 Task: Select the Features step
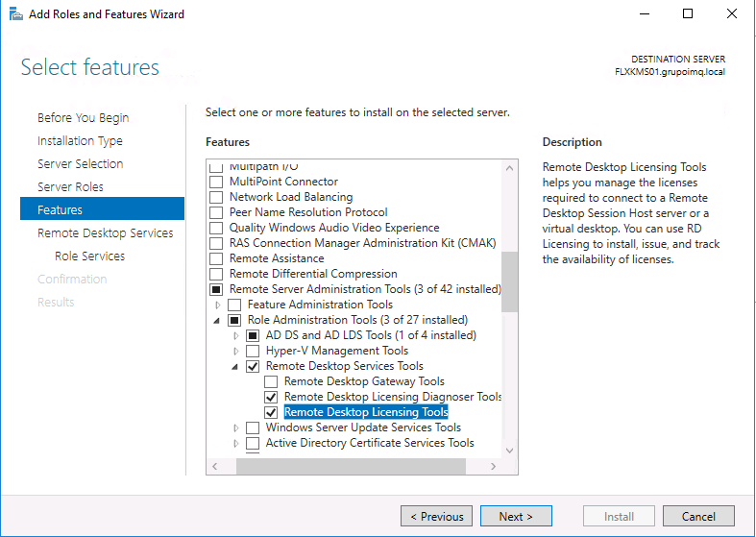[102, 208]
